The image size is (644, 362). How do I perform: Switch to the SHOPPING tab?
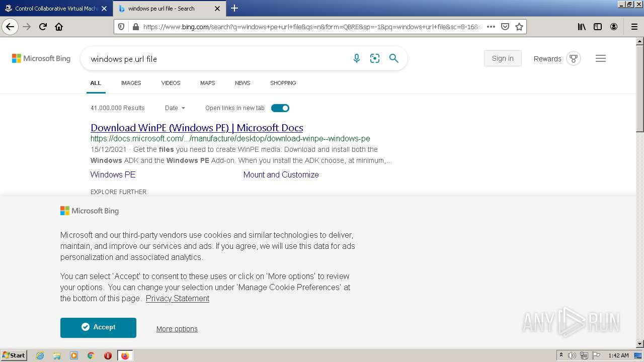pyautogui.click(x=283, y=83)
